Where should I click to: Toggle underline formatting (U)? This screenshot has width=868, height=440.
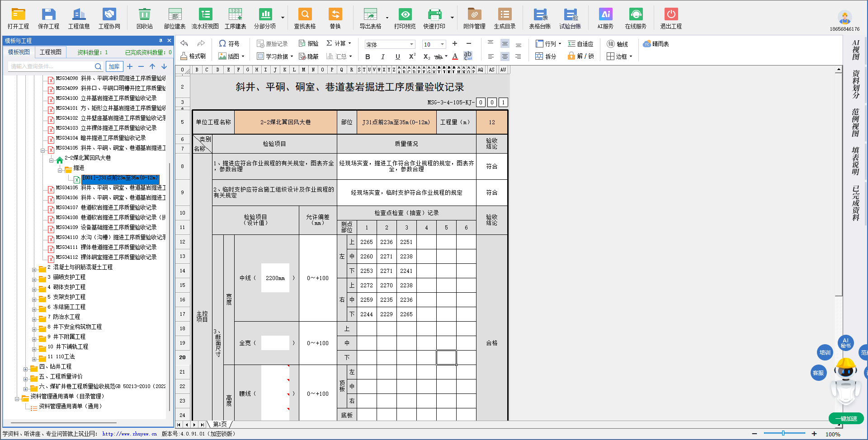tap(397, 56)
